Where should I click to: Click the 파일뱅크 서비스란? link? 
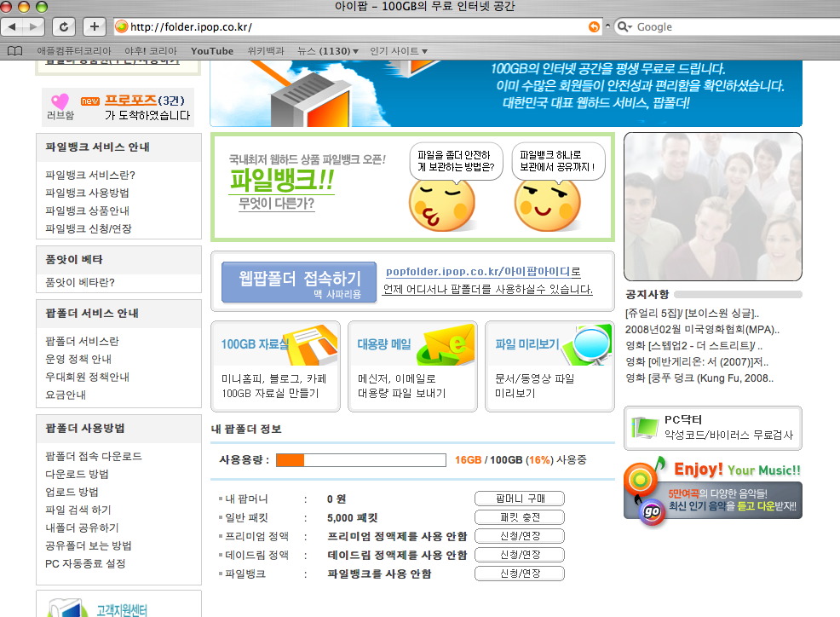tap(90, 175)
